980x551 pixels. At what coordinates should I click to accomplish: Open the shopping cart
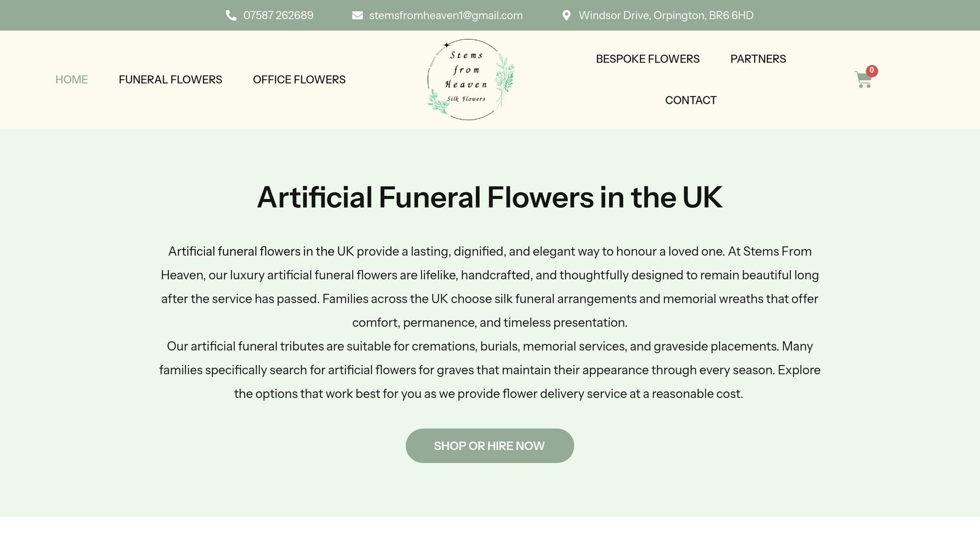[x=862, y=80]
